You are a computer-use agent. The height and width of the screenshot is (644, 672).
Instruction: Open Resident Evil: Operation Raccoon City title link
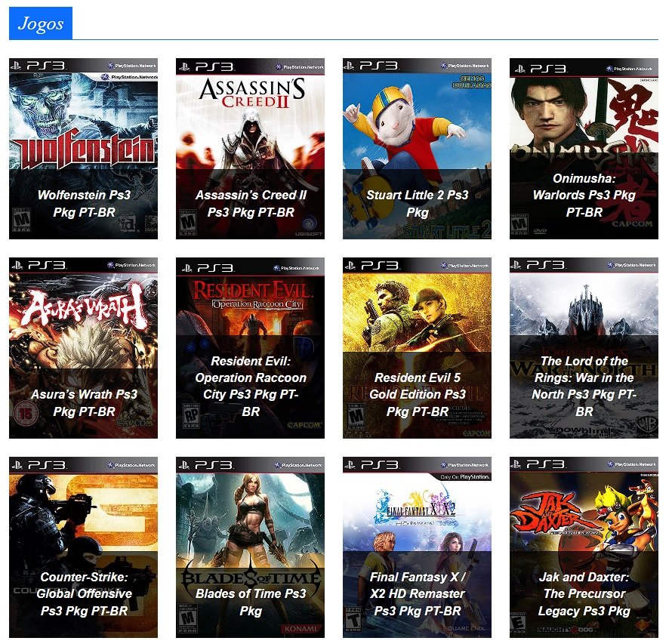pyautogui.click(x=250, y=386)
